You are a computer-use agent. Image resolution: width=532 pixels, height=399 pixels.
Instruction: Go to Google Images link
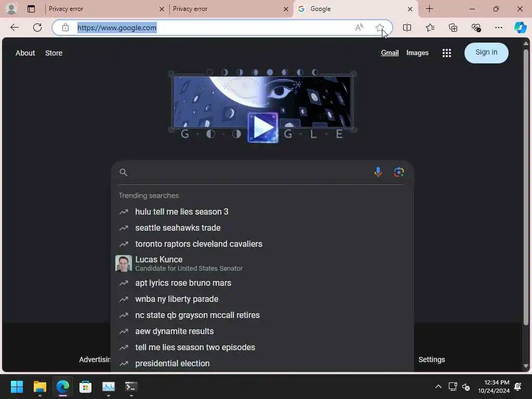coord(417,53)
